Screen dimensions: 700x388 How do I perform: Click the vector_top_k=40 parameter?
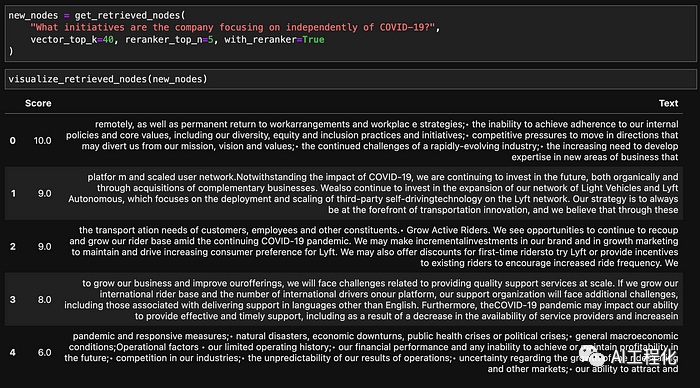coord(72,39)
